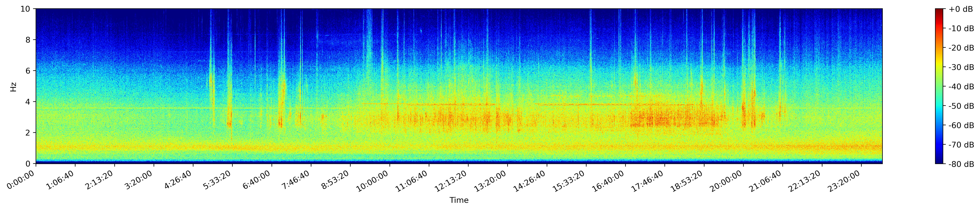This screenshot has width=980, height=210.
Task: Click the -20 dB colorbar label
Action: [961, 48]
